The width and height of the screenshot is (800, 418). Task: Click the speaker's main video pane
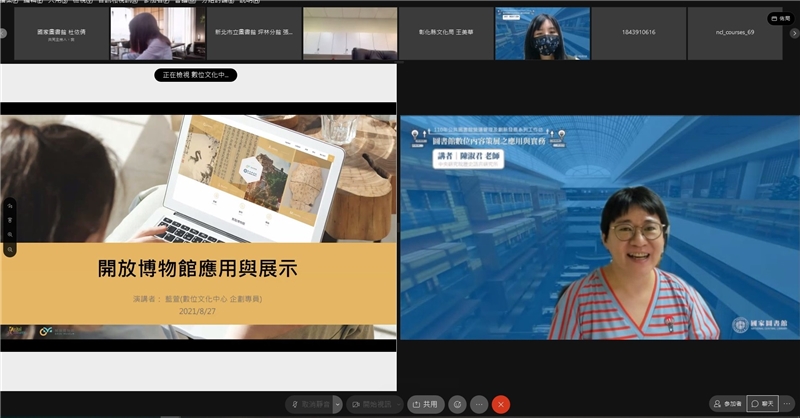(x=599, y=228)
